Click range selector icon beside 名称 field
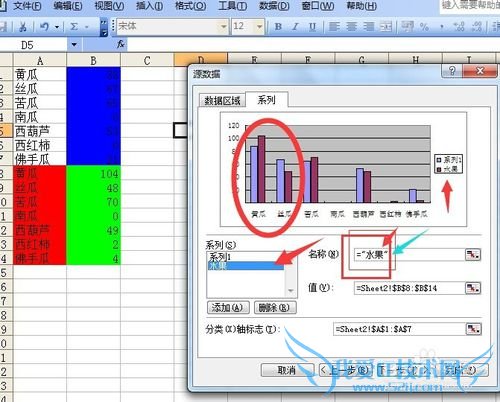 pos(473,255)
